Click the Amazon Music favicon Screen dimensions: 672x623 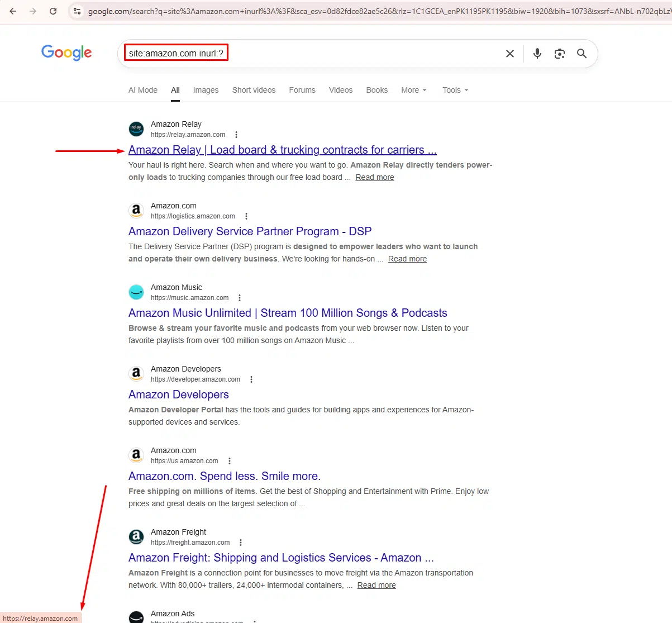pos(136,292)
